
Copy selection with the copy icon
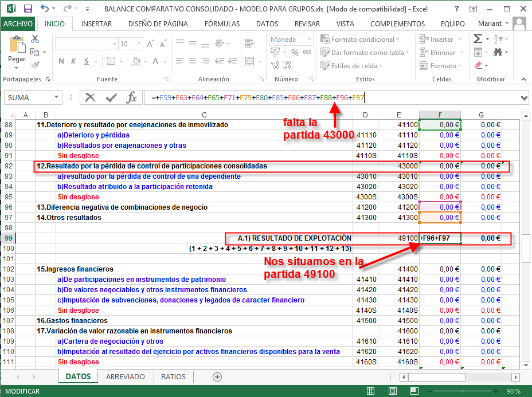pos(34,52)
